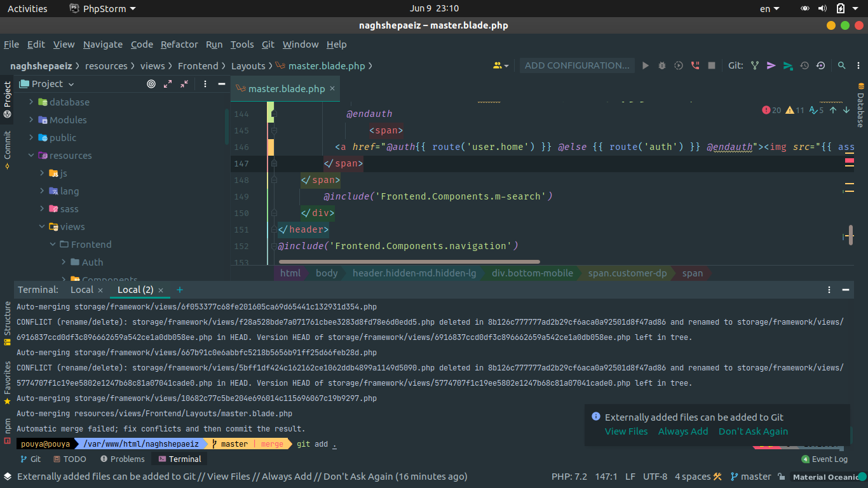
Task: Click the Git Rollback icon
Action: (x=820, y=65)
